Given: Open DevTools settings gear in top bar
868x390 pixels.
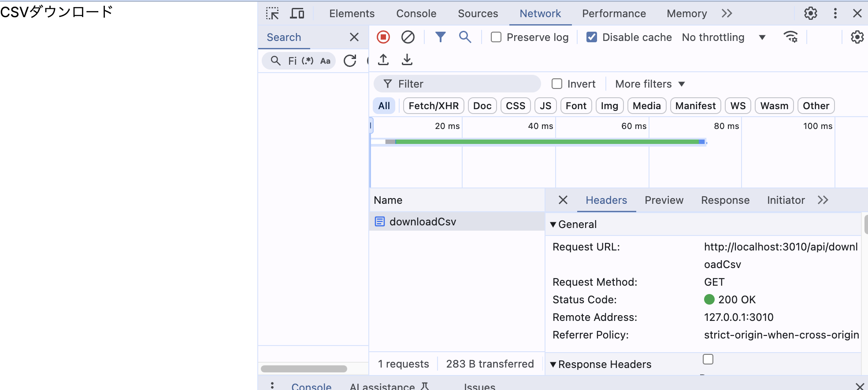Looking at the screenshot, I should 810,14.
